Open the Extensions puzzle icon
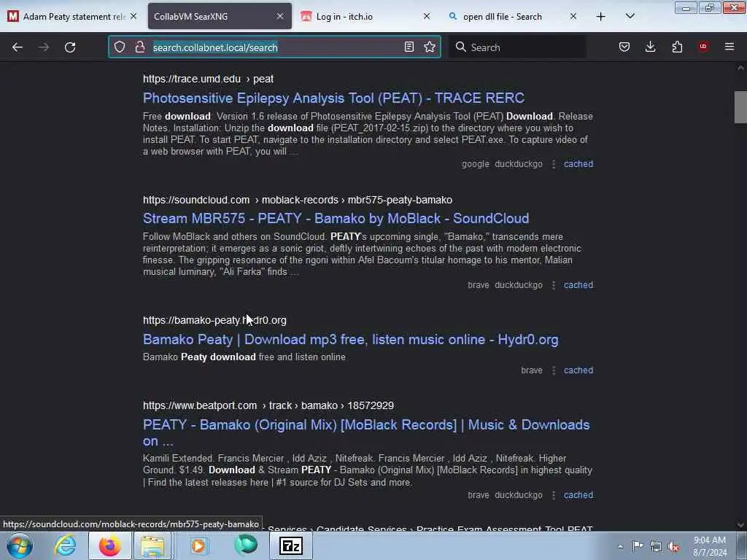747x560 pixels. [677, 47]
